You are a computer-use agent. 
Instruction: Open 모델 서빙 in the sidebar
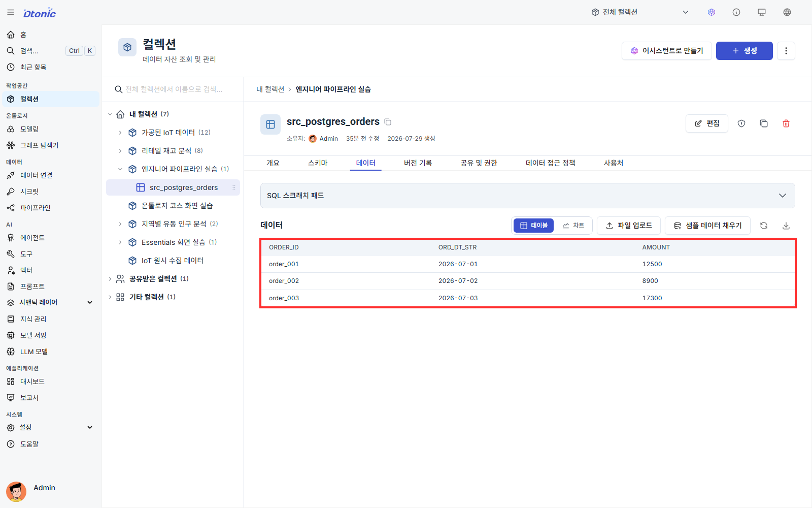pos(51,335)
